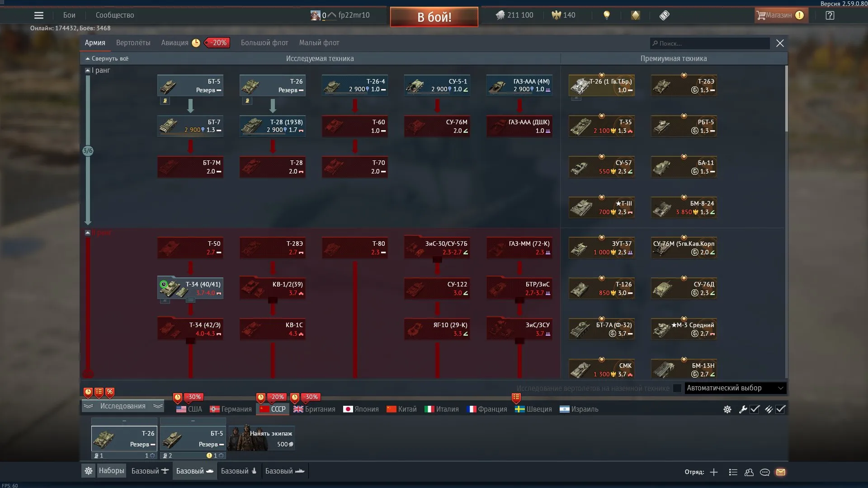Open the Наборы presets button

click(x=111, y=471)
